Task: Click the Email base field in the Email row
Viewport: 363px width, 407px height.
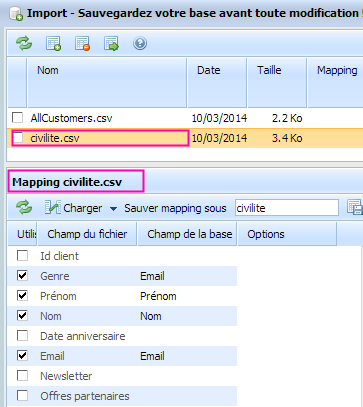Action: click(152, 356)
